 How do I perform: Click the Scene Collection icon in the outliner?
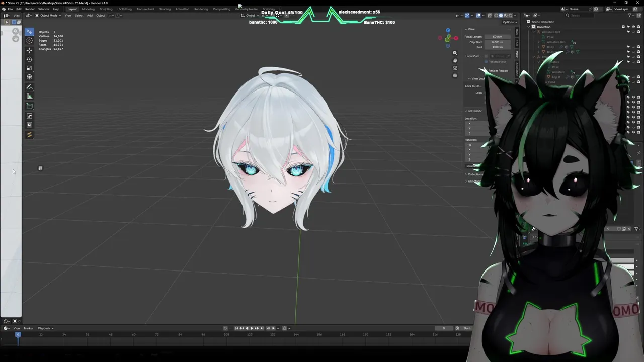(528, 22)
